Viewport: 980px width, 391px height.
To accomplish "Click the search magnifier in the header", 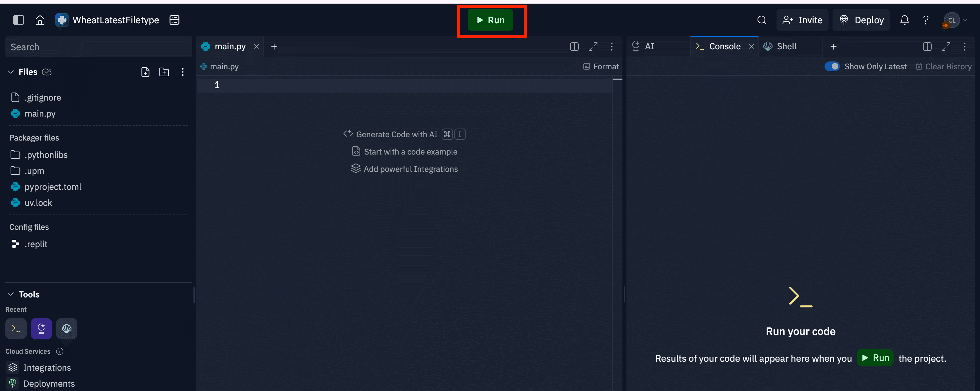I will (x=762, y=20).
